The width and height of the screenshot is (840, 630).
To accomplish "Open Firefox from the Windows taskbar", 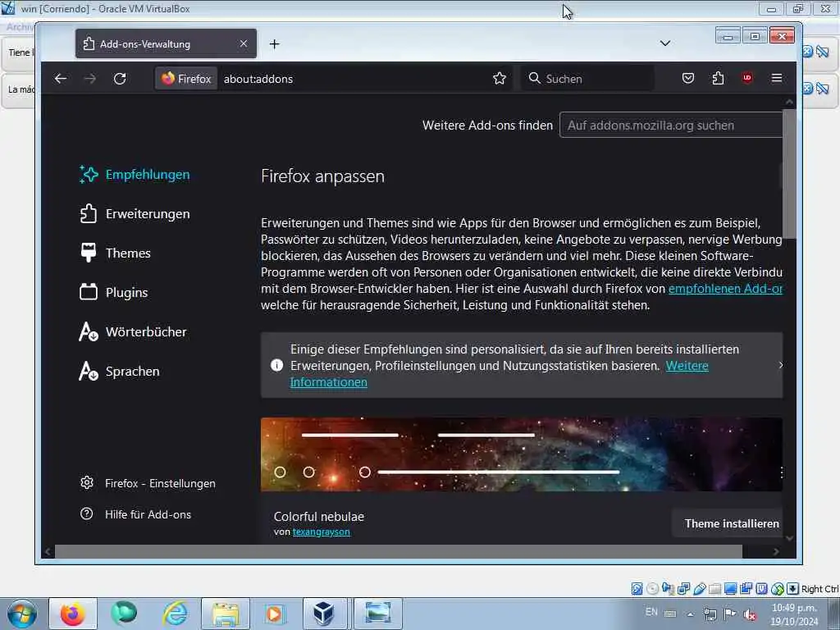I will point(73,614).
